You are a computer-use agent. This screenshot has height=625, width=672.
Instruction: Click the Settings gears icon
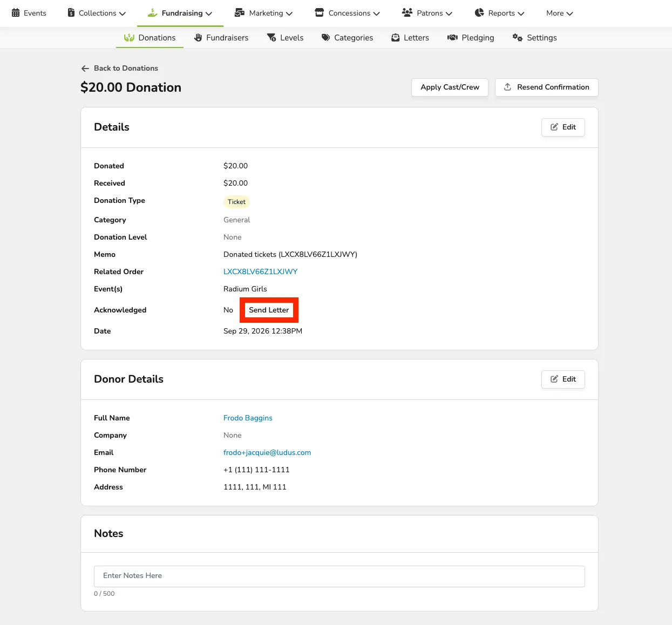click(518, 38)
